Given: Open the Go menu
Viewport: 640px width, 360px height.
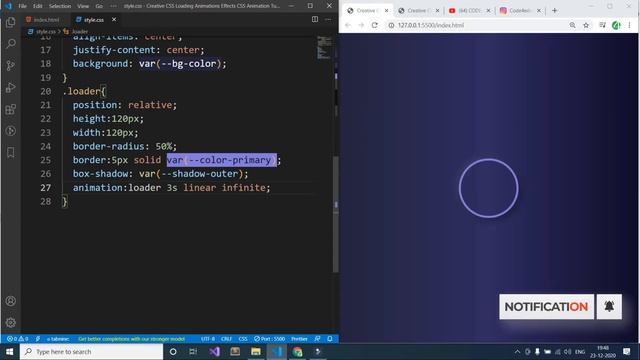Looking at the screenshot, I should 99,6.
